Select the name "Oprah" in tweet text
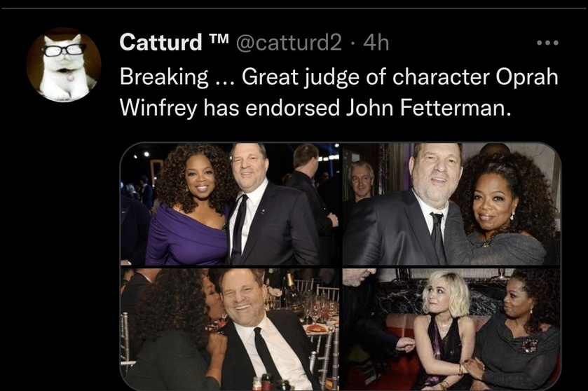 pyautogui.click(x=528, y=76)
